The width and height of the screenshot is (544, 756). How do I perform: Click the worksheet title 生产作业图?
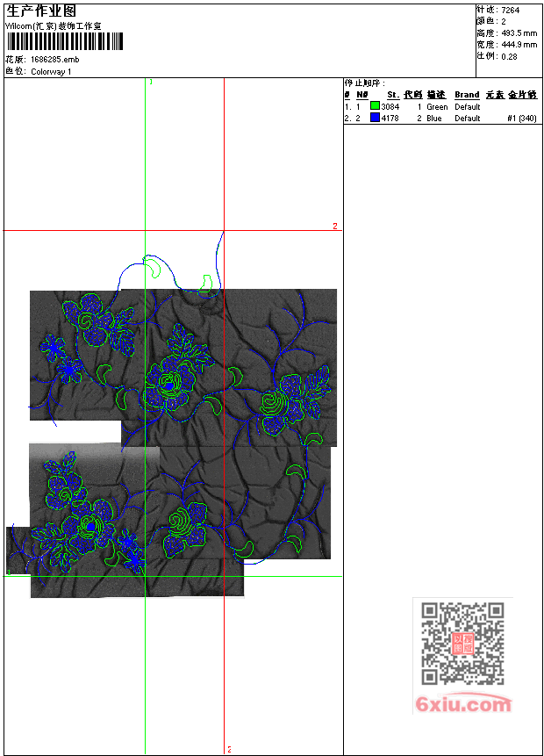click(x=41, y=11)
